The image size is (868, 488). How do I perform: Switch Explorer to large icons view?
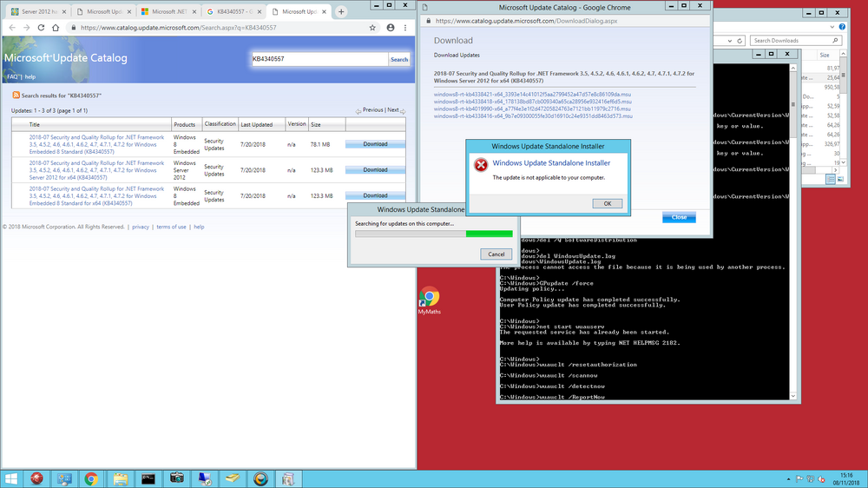click(840, 179)
